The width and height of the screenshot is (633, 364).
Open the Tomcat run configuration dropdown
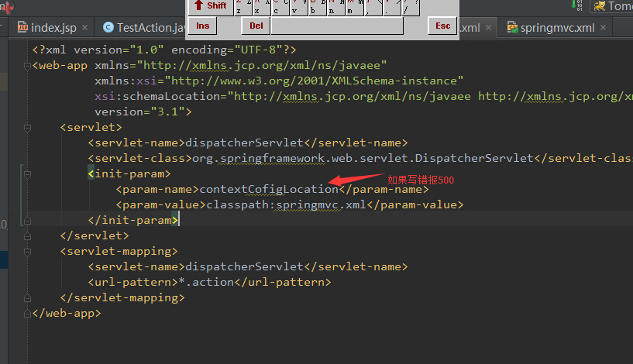[x=612, y=6]
